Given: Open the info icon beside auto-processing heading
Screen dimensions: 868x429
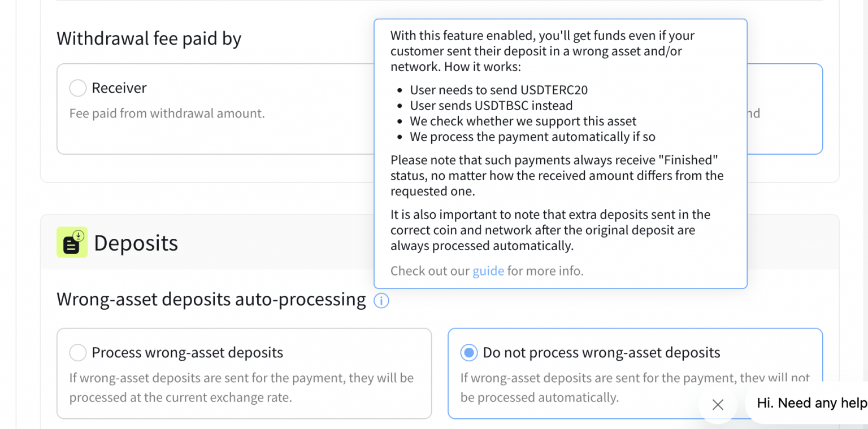Looking at the screenshot, I should 381,301.
